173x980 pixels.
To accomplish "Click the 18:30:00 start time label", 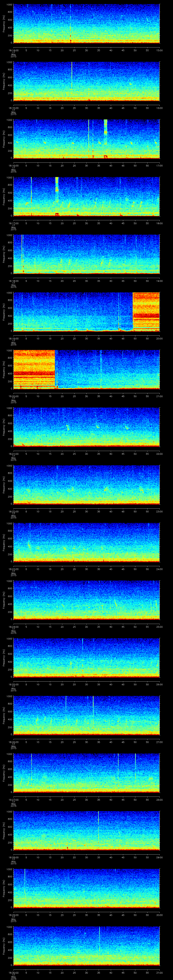I will coord(13,972).
